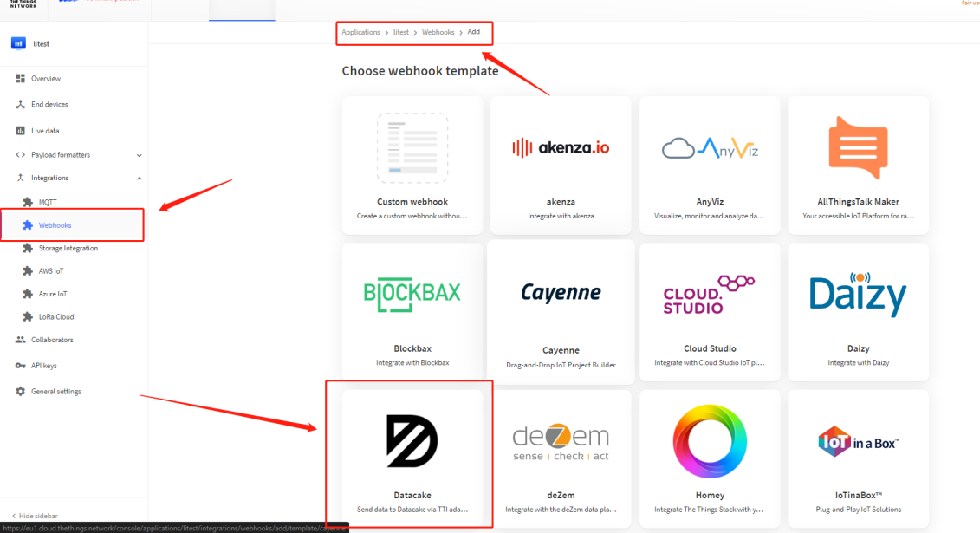Click the Homey card title
Viewport: 980px width, 533px height.
pos(710,496)
